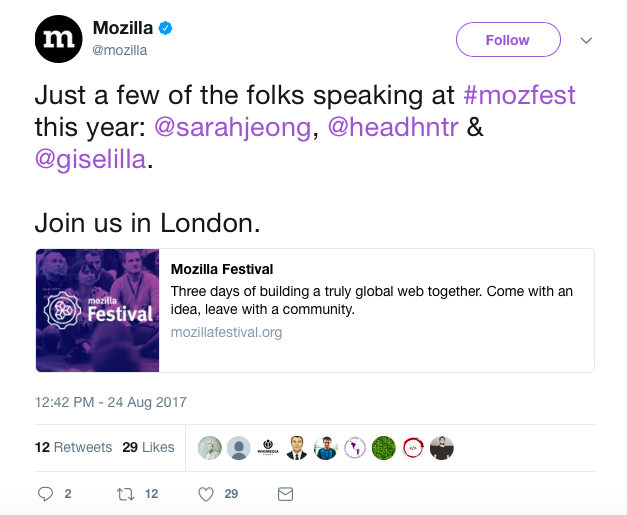Click the red code-brackets liker avatar

pos(413,448)
